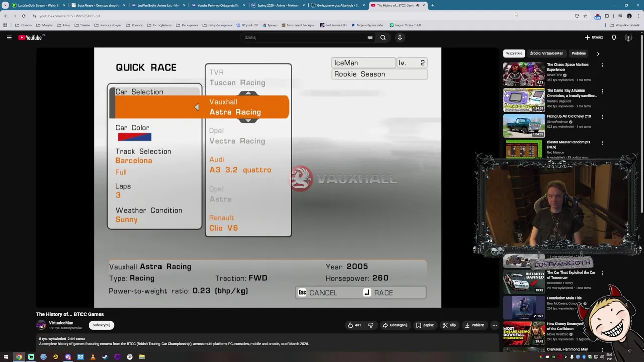Viewport: 644px width, 362px height.
Task: Open the Do oglądania bookmarks folder
Action: (x=159, y=25)
